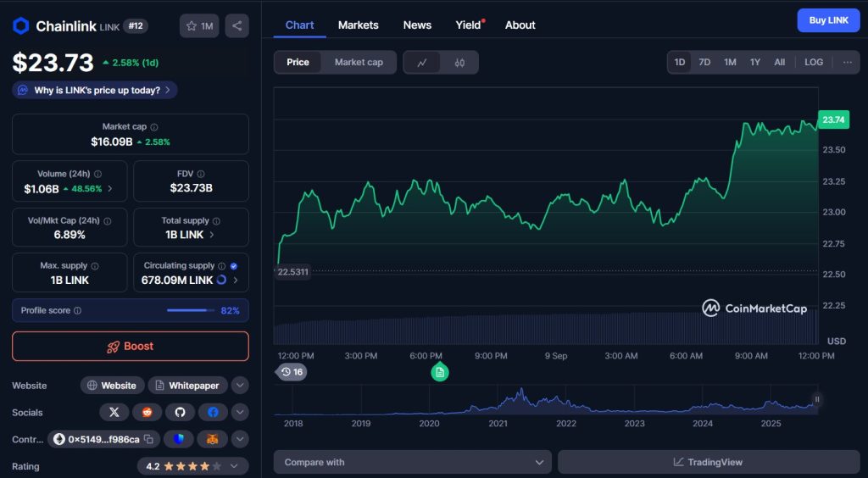Click the Buy LINK button

point(828,20)
